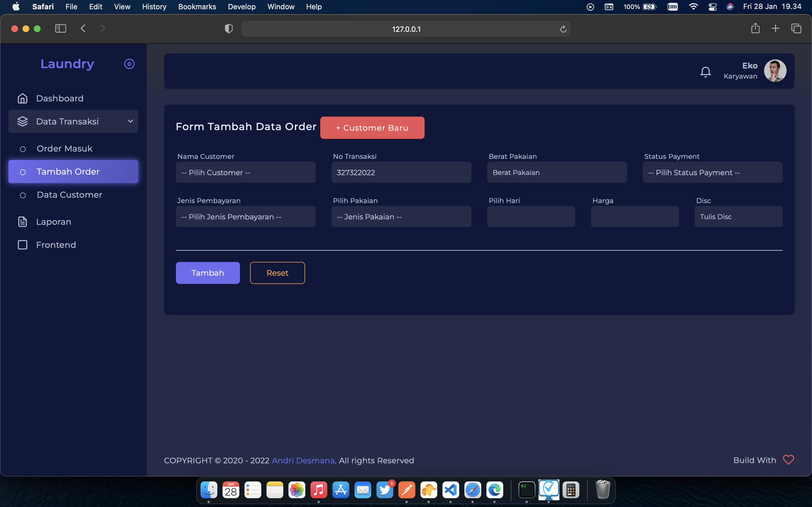
Task: Click the + Customer Baru button
Action: [372, 128]
